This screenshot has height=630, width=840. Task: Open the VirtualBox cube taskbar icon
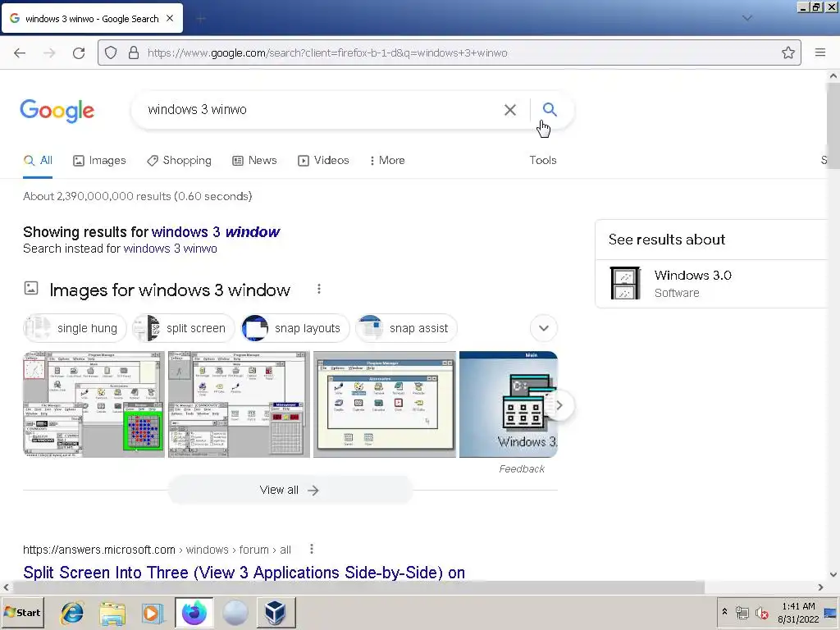coord(276,613)
